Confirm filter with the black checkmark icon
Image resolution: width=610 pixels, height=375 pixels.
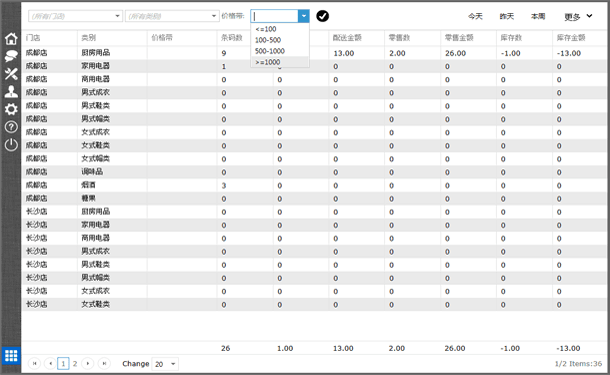pos(323,16)
